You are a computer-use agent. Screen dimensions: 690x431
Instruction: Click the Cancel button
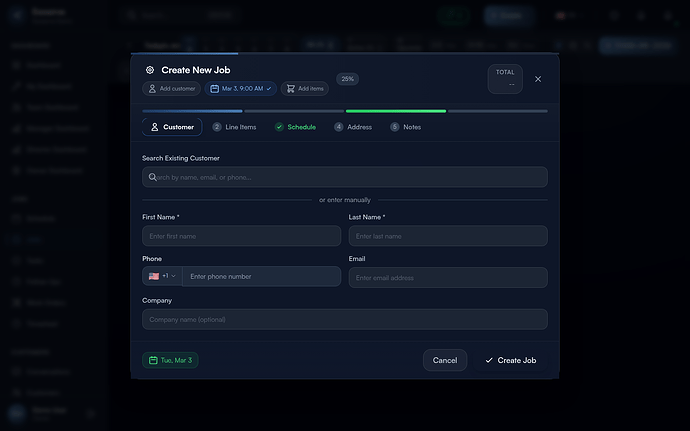(445, 360)
